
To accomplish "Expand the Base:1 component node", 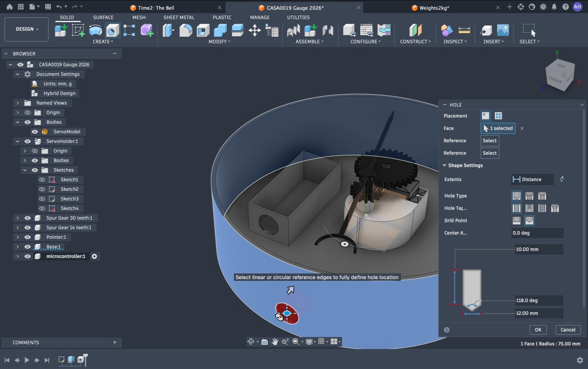I will tap(18, 247).
